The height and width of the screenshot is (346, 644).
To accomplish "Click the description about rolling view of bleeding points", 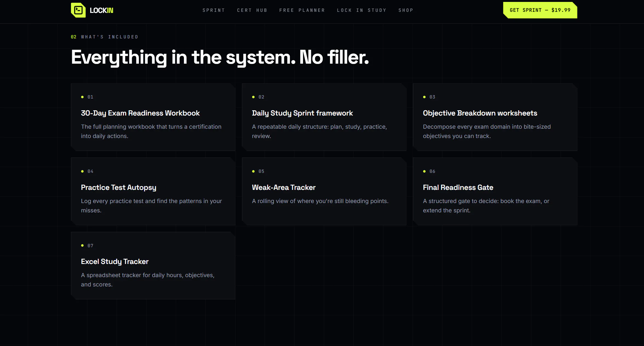I will (x=320, y=201).
